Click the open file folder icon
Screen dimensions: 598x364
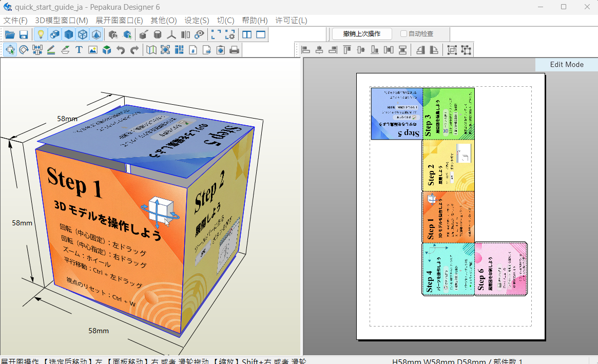tap(10, 35)
